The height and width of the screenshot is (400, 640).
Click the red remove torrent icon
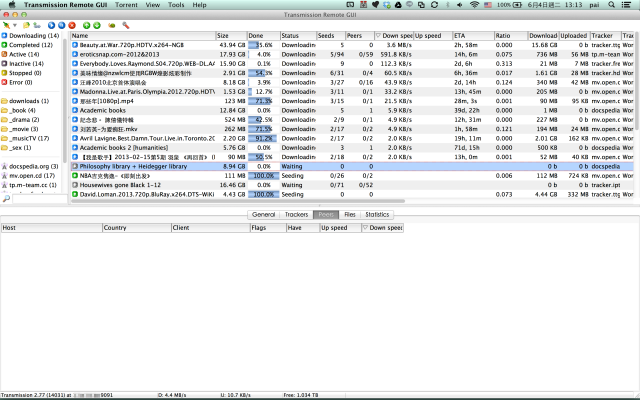pyautogui.click(x=72, y=25)
